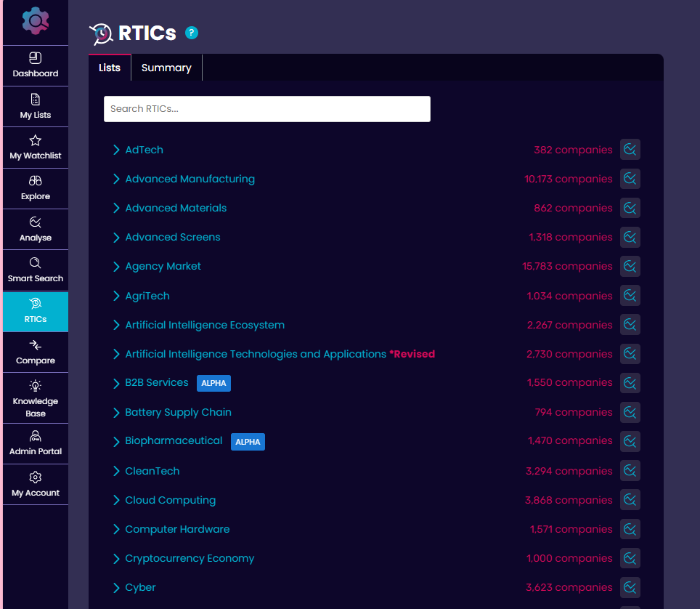Viewport: 700px width, 609px height.
Task: Open the Battery Supply Chain link
Action: (178, 412)
